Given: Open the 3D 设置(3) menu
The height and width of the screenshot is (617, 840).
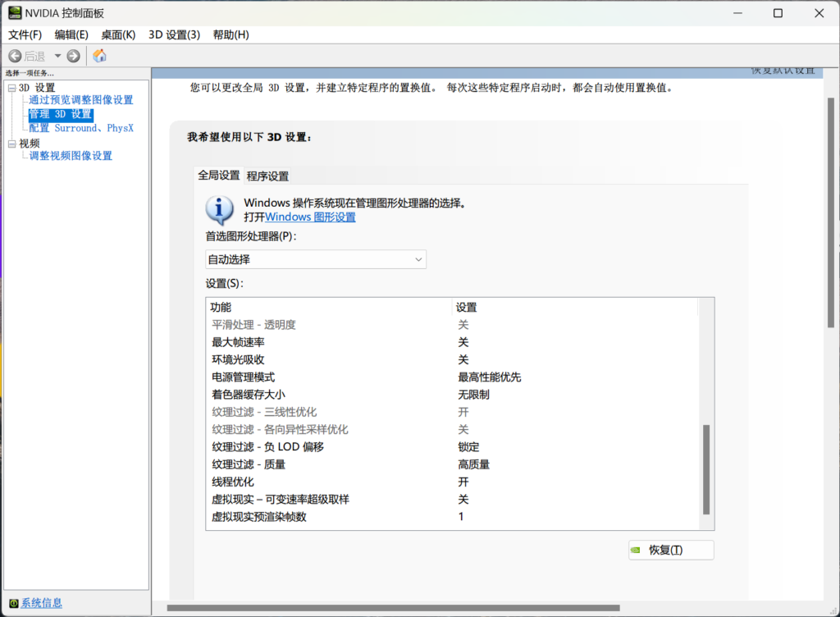Looking at the screenshot, I should pos(174,34).
